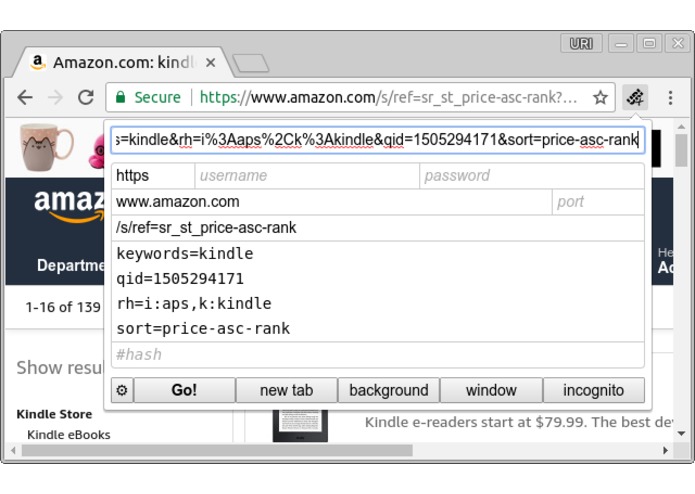Screen dimensions: 695x494
Task: Close the Amazon.com tab
Action: (211, 63)
